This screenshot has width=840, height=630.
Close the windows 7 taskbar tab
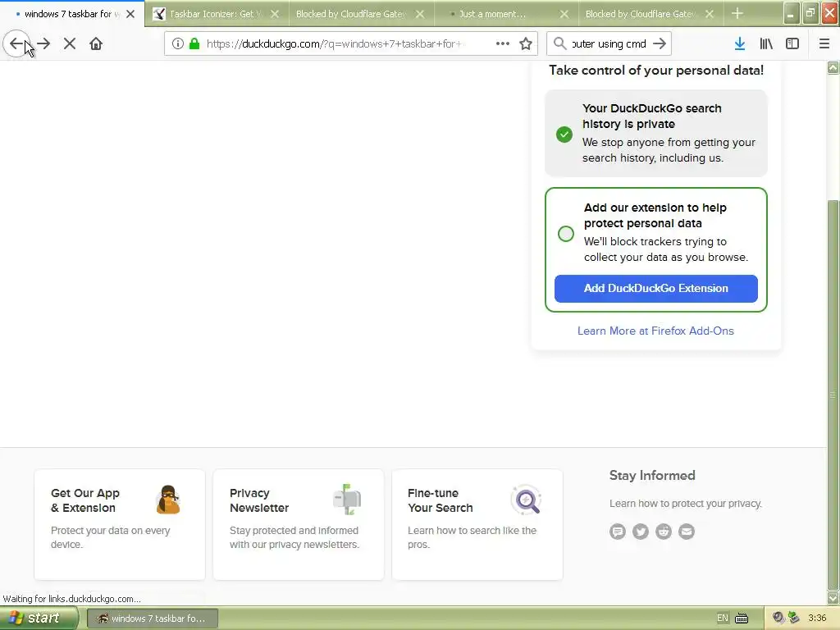tap(130, 14)
